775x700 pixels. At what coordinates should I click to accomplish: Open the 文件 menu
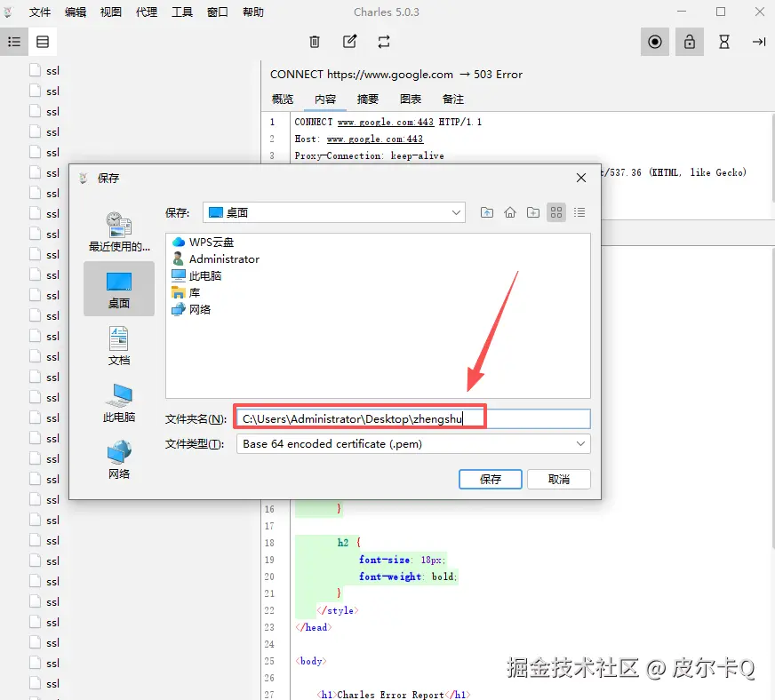[x=39, y=12]
